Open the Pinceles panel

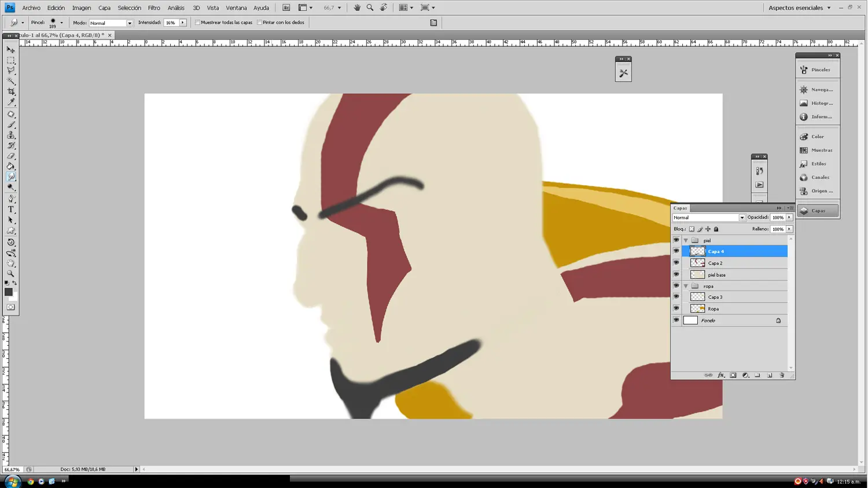coord(818,69)
